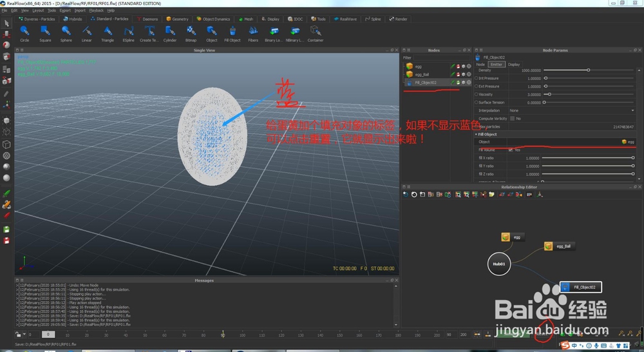Add an NBinary Loader emitter
644x352 pixels.
[x=295, y=34]
